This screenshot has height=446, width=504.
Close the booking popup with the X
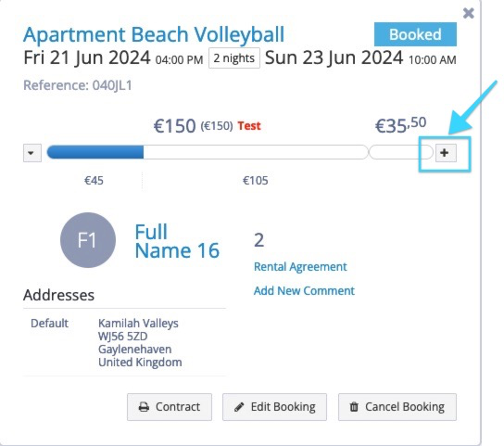click(x=468, y=13)
